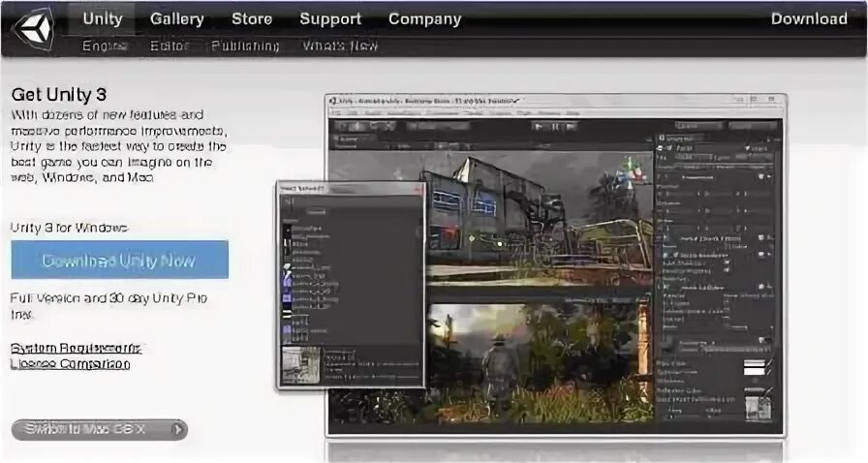Screen dimensions: 868x463
Task: Go to the Store page
Action: 252,18
